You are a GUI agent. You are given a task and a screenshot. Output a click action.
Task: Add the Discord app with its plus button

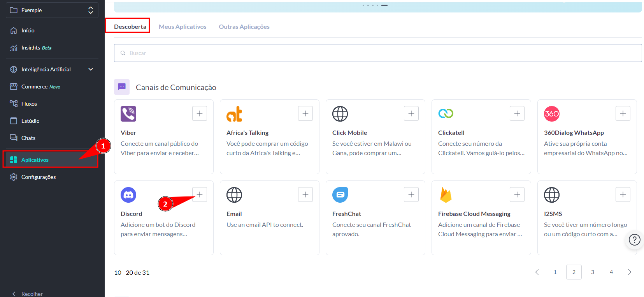click(x=199, y=194)
